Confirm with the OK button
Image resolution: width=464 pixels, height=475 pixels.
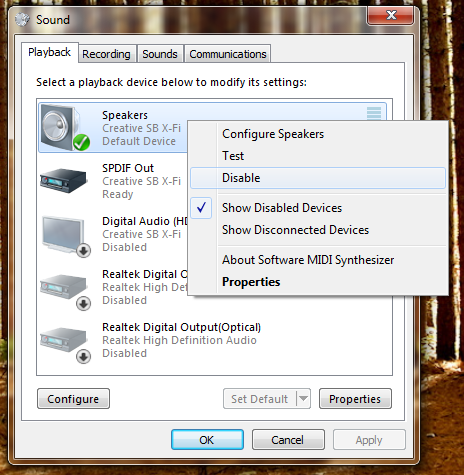tap(207, 440)
